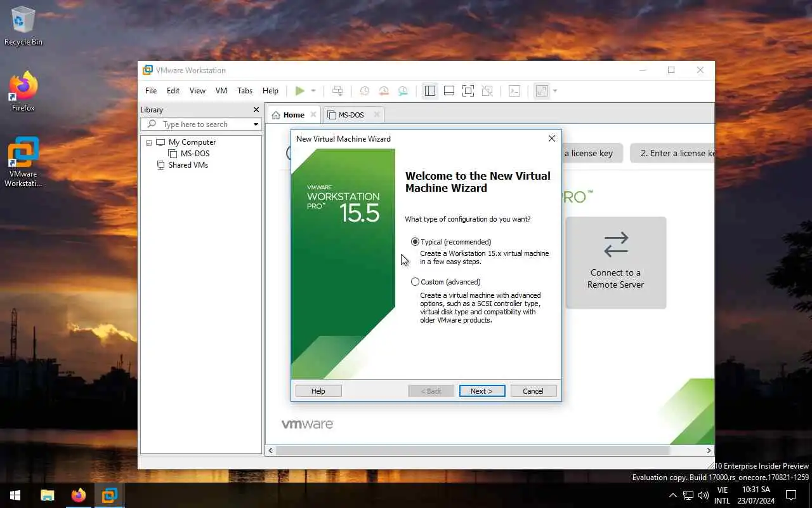
Task: Click the Send Ctrl+Alt+Del toolbar icon
Action: pos(337,91)
